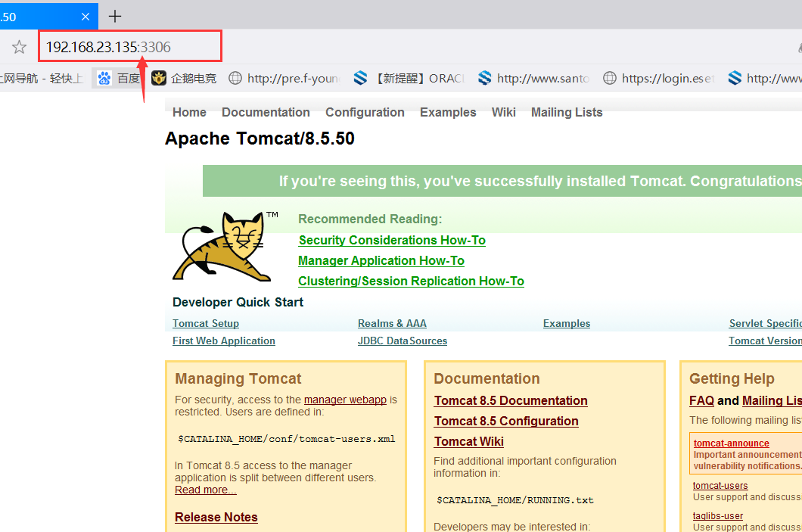Open the JDBC DataSources link

[403, 341]
